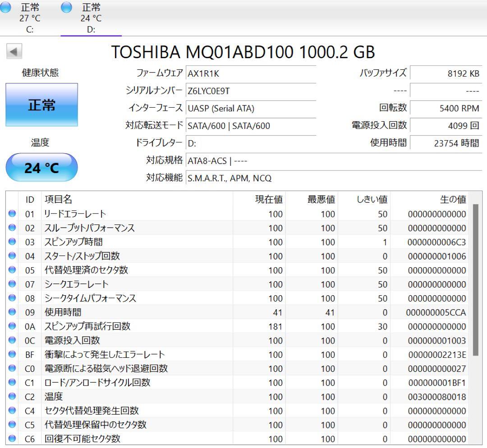This screenshot has height=448, width=487.
Task: Click the status dot for ID 04 スタート/ストップ回数
Action: pyautogui.click(x=12, y=256)
